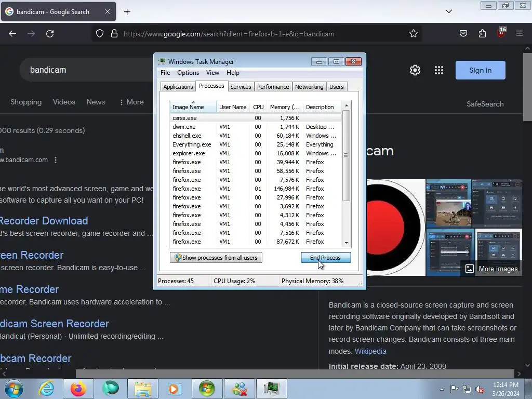Click the Action Center flag icon
This screenshot has height=399, width=532.
(x=454, y=389)
